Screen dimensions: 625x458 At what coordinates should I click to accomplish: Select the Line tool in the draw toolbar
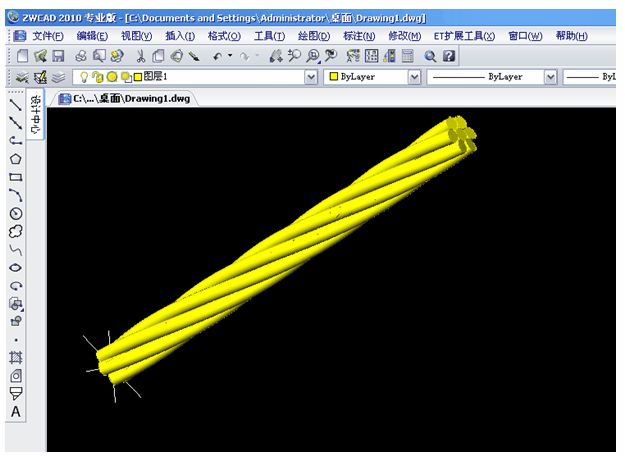click(x=15, y=104)
